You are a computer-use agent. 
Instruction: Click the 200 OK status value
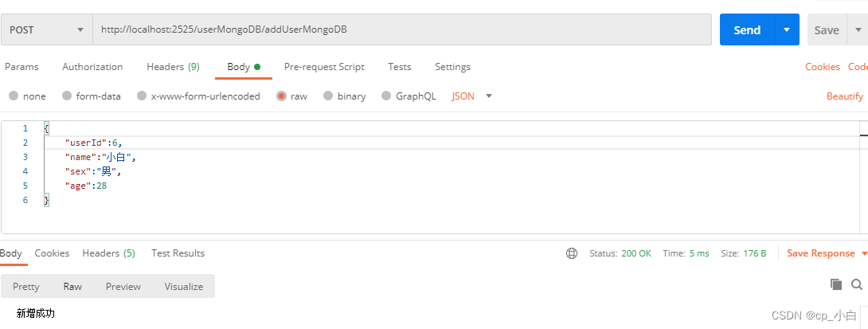(x=636, y=253)
